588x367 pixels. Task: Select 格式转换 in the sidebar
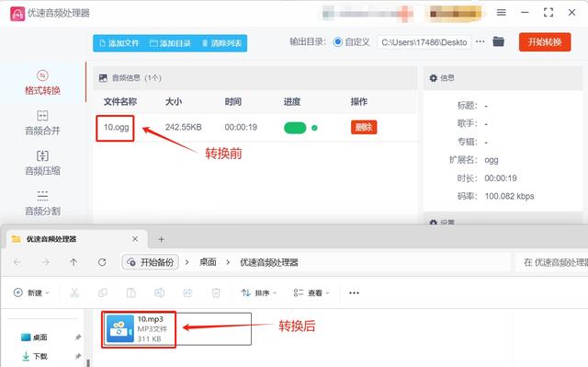click(42, 83)
